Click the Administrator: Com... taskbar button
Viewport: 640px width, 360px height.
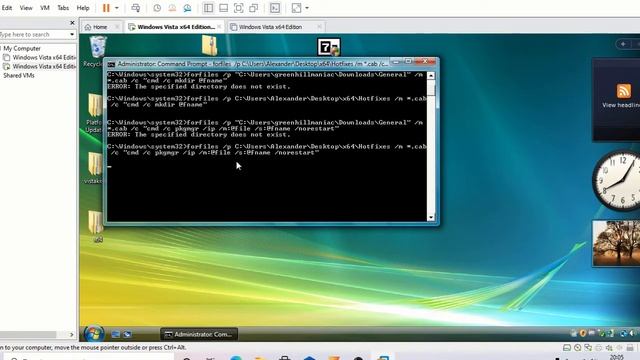pos(199,334)
